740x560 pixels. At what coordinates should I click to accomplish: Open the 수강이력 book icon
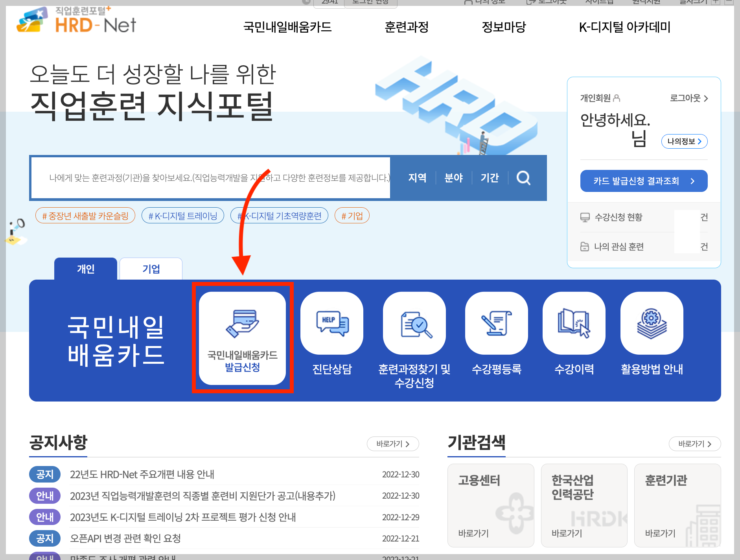coord(574,323)
